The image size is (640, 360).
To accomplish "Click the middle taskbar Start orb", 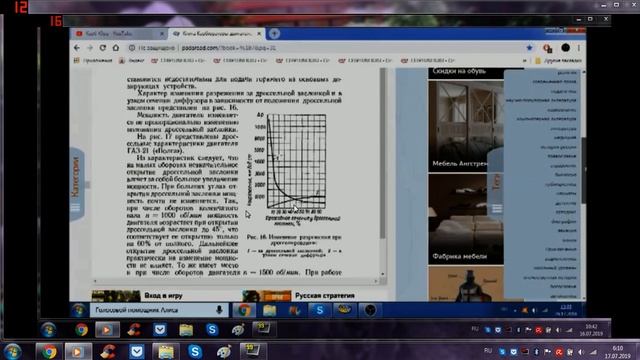I will 48,330.
